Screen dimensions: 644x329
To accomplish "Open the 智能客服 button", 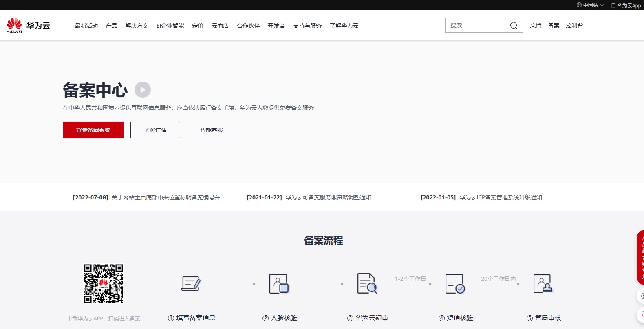I will pyautogui.click(x=212, y=130).
